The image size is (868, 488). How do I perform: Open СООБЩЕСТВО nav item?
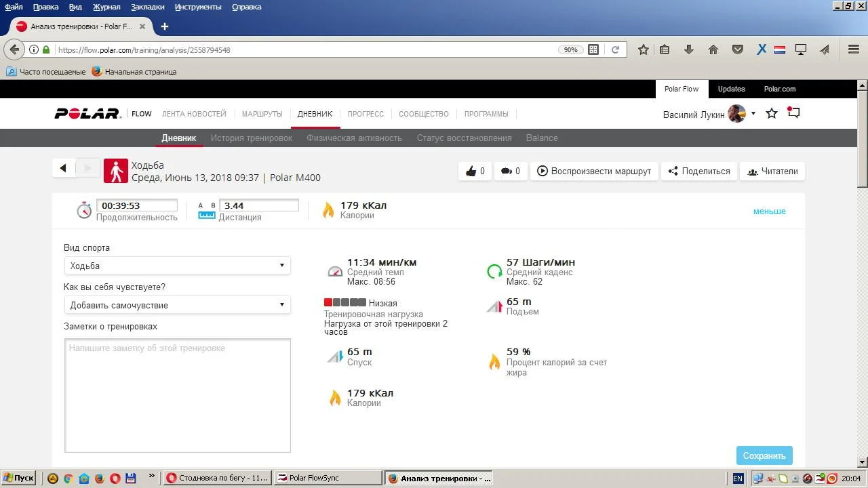[424, 114]
